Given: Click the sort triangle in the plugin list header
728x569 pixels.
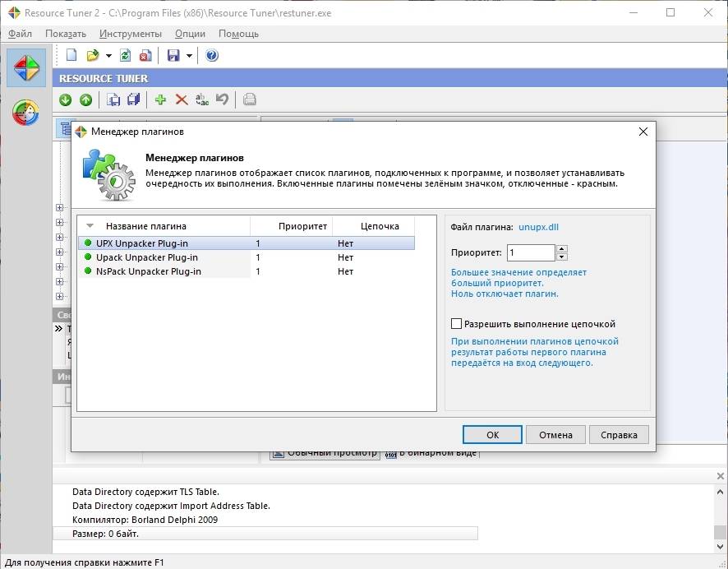Looking at the screenshot, I should pyautogui.click(x=90, y=226).
